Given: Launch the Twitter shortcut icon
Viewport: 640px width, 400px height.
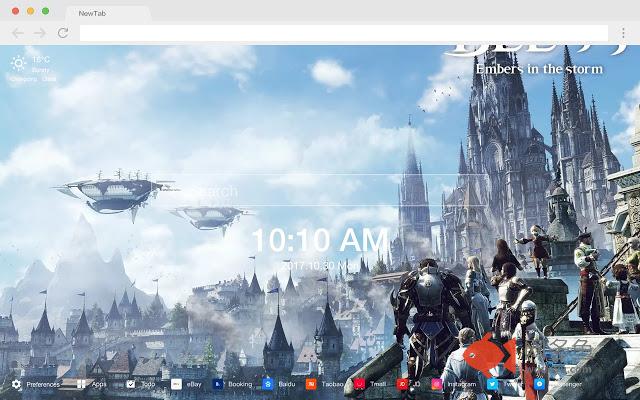Looking at the screenshot, I should pos(492,384).
